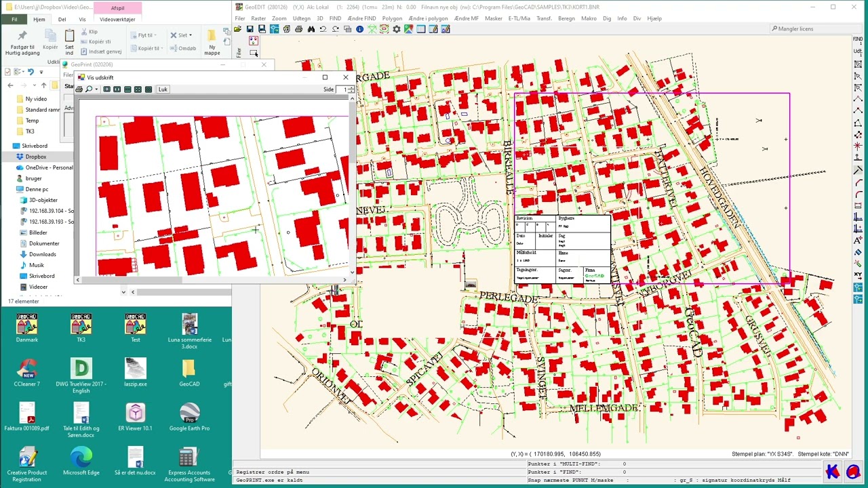Open settings via the gear icon
This screenshot has width=868, height=488.
[397, 29]
